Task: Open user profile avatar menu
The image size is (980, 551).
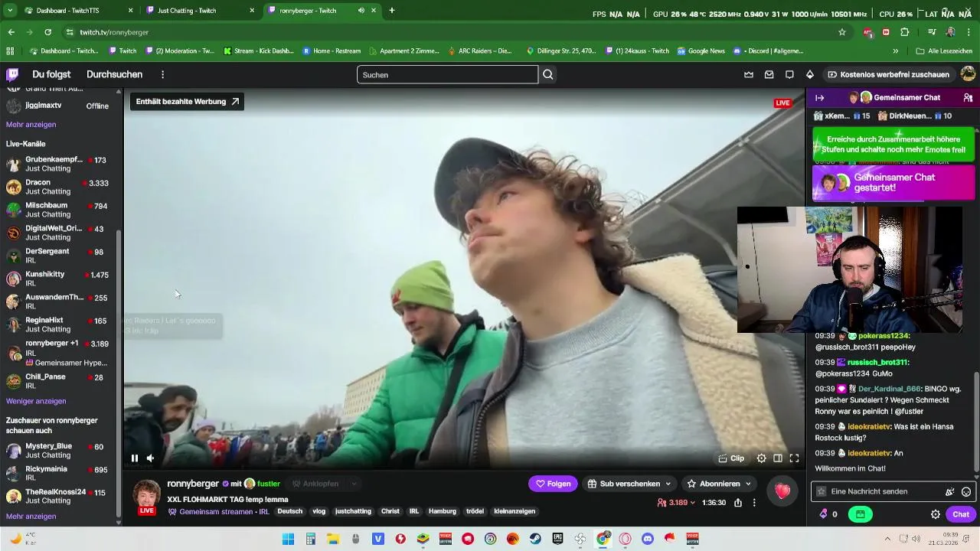Action: click(x=968, y=74)
